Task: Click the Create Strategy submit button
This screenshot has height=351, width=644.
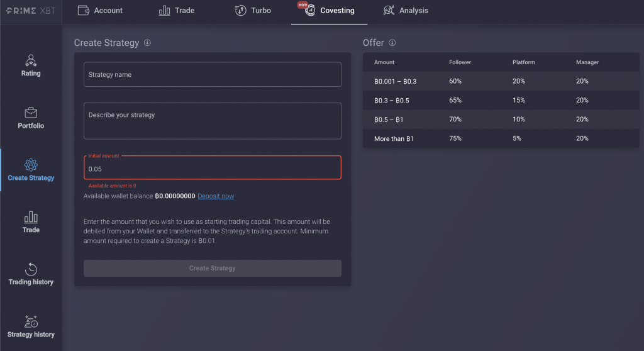Action: (213, 268)
